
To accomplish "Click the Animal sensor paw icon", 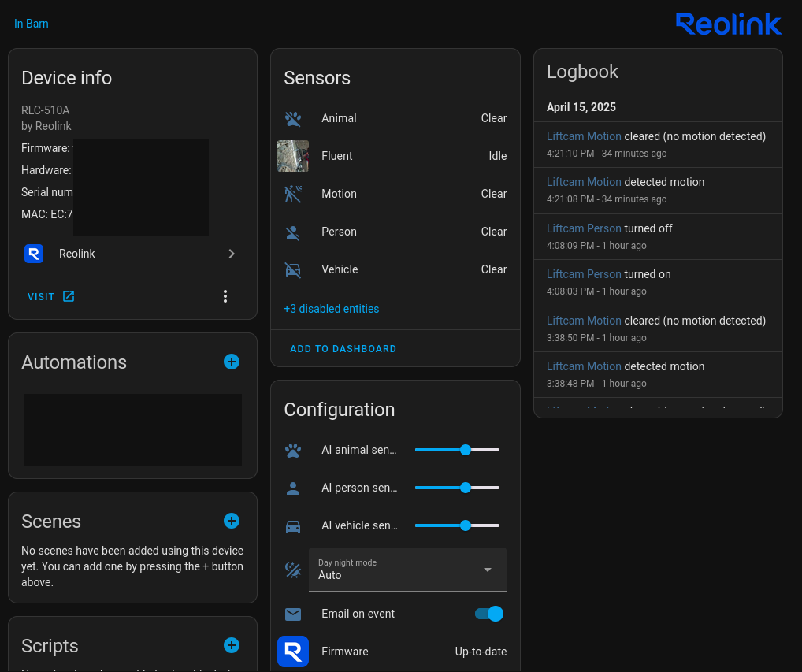I will 292,119.
